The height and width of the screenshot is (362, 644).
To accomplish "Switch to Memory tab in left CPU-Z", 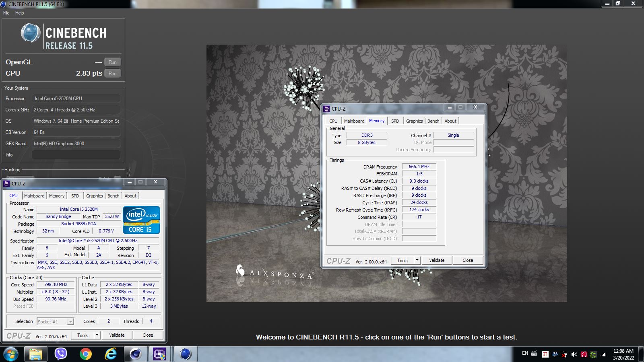I will click(57, 196).
